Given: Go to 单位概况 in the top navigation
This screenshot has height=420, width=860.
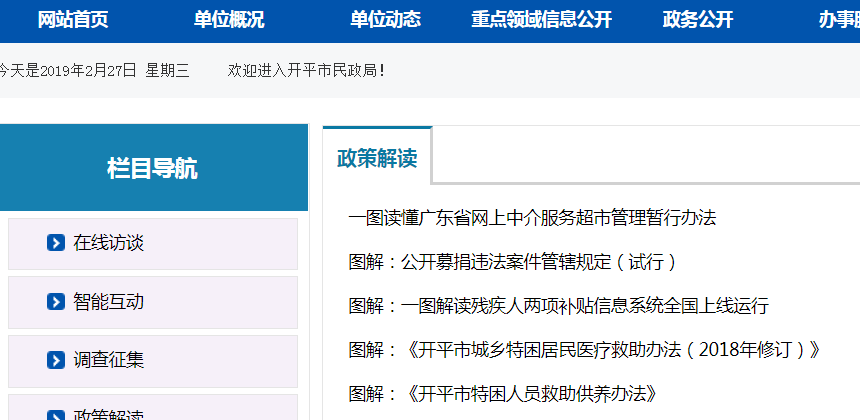Looking at the screenshot, I should [229, 20].
